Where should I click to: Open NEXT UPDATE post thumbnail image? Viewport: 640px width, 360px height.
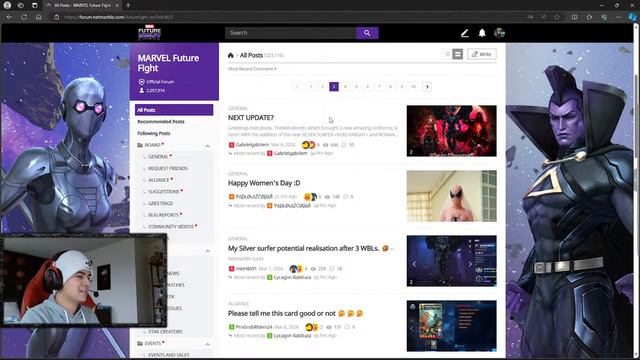[451, 131]
